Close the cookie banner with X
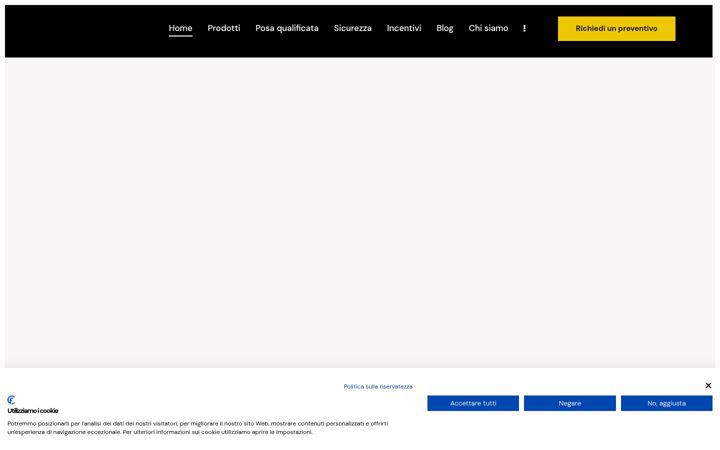This screenshot has height=450, width=720. point(708,386)
